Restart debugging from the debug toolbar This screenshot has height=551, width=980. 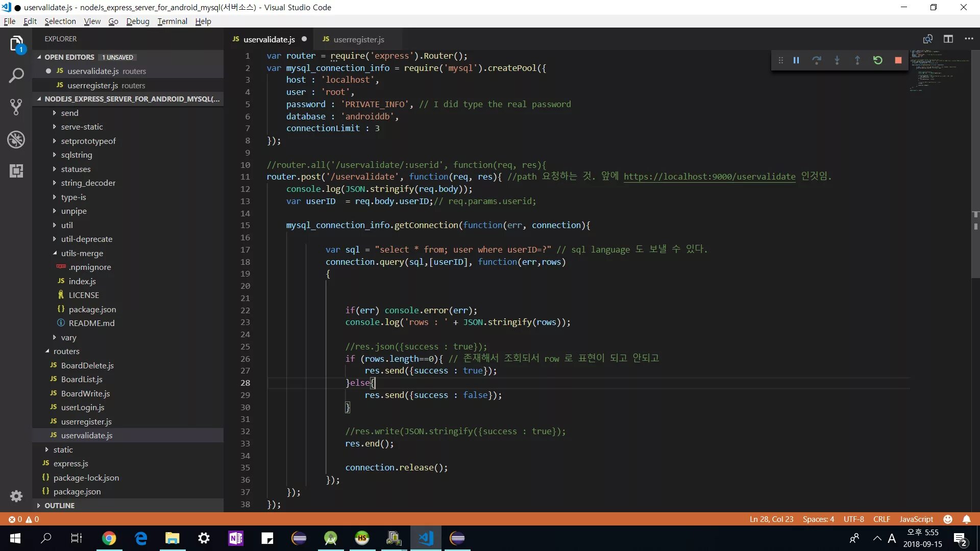[x=878, y=60]
